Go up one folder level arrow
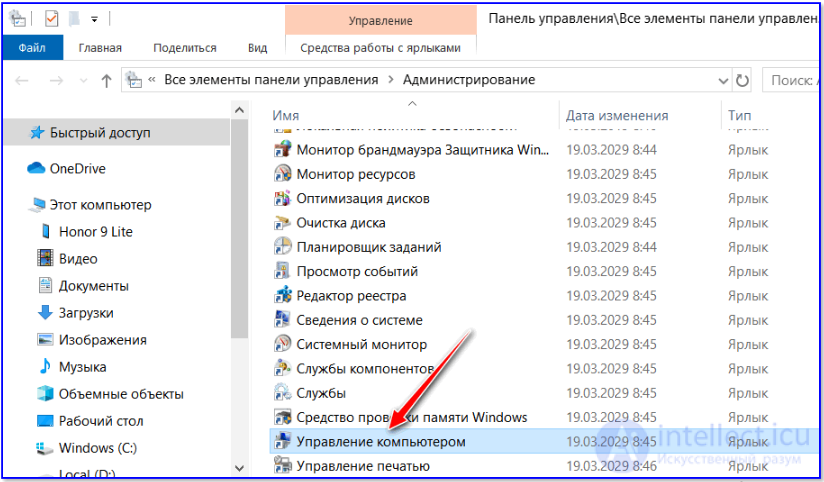This screenshot has width=824, height=482. (x=107, y=80)
